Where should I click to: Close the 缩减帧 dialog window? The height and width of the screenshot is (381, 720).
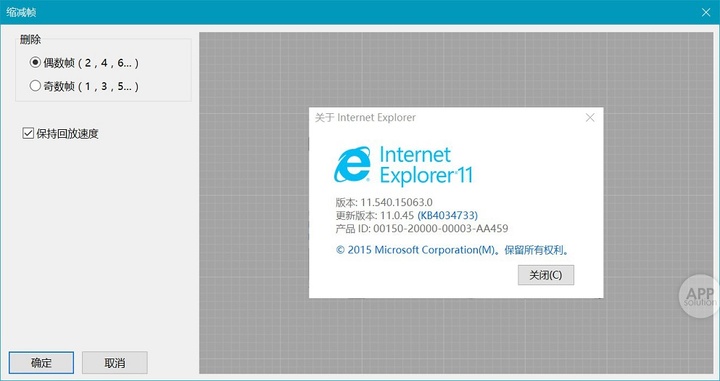tap(706, 12)
